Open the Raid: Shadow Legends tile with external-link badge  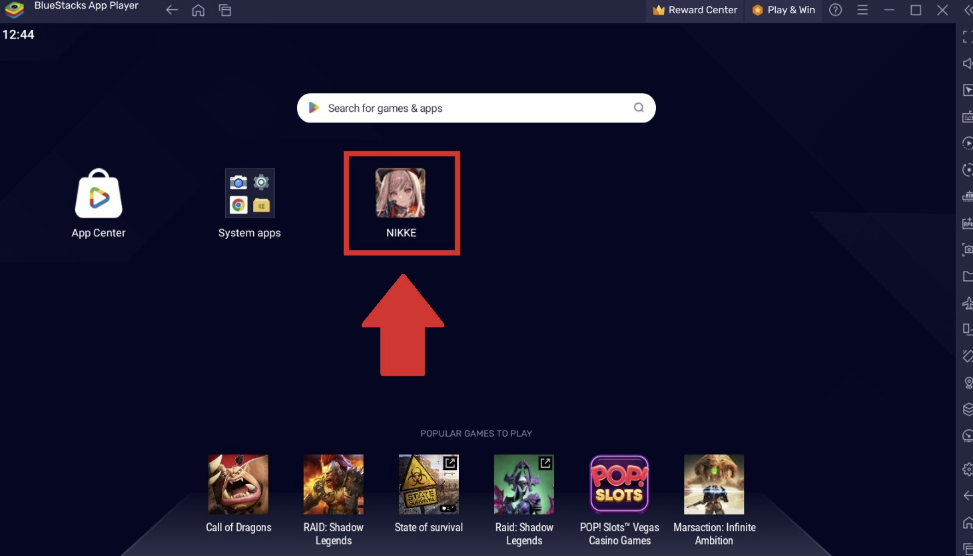pyautogui.click(x=524, y=484)
